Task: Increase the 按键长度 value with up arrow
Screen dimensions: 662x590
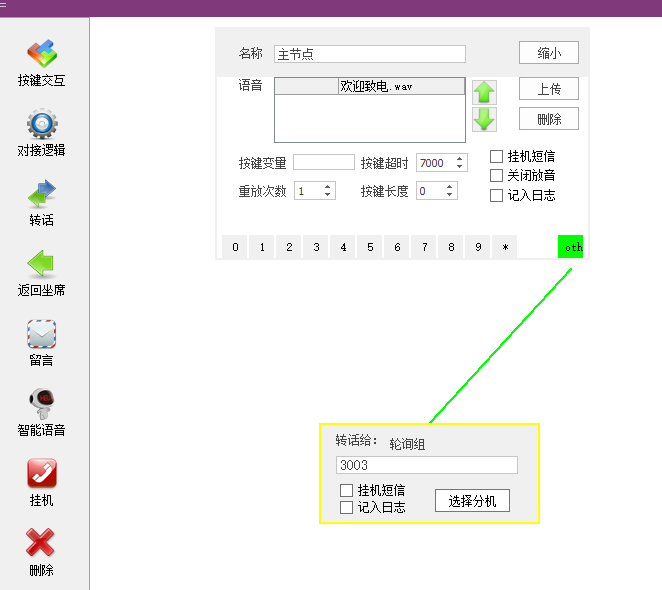Action: pyautogui.click(x=449, y=187)
